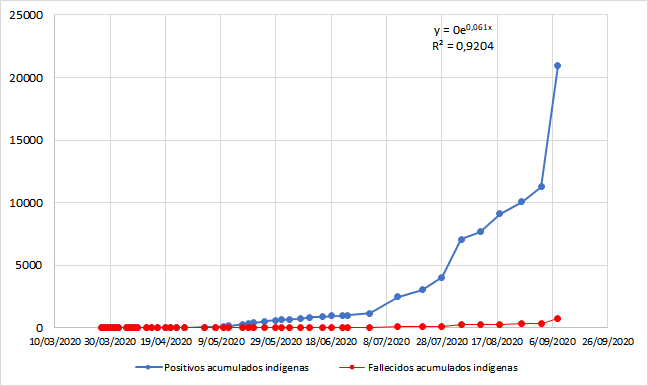
Task: Click the last red data point of deaths
Action: pyautogui.click(x=557, y=319)
